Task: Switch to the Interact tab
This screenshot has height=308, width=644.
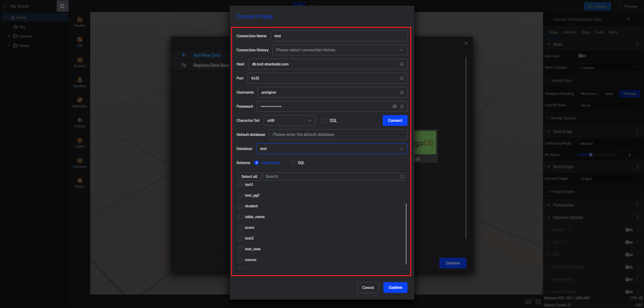Action: pos(570,32)
